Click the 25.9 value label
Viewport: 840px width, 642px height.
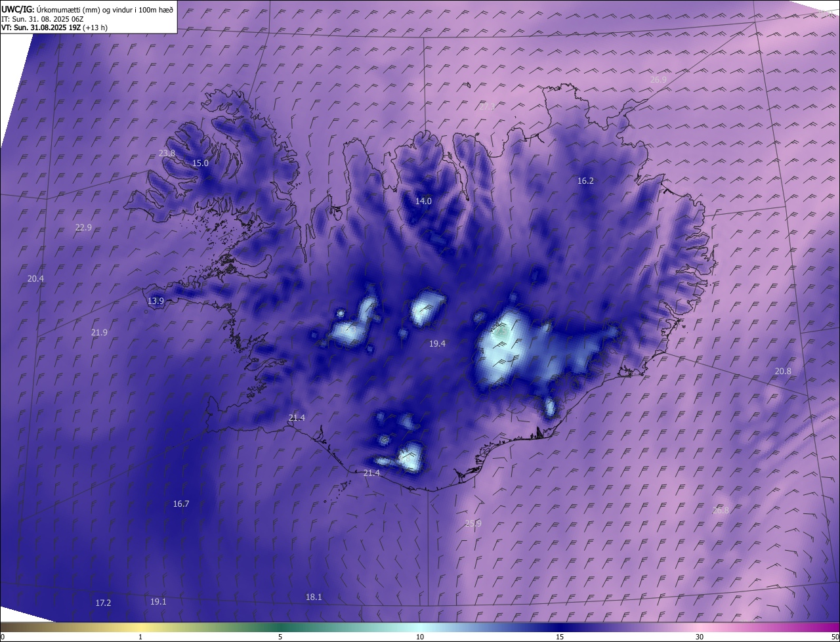473,523
